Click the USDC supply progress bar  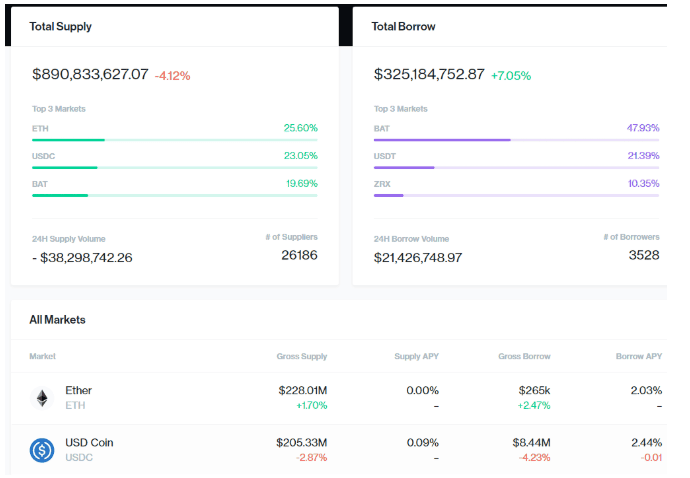click(175, 168)
